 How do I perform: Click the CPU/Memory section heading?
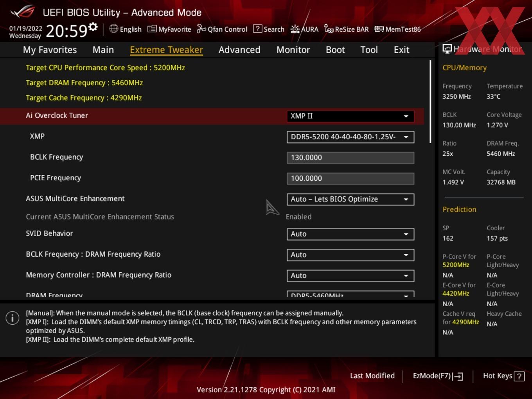[x=464, y=68]
